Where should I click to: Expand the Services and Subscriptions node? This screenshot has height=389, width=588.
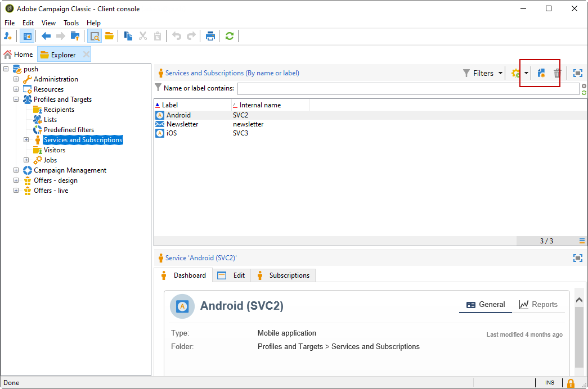26,140
